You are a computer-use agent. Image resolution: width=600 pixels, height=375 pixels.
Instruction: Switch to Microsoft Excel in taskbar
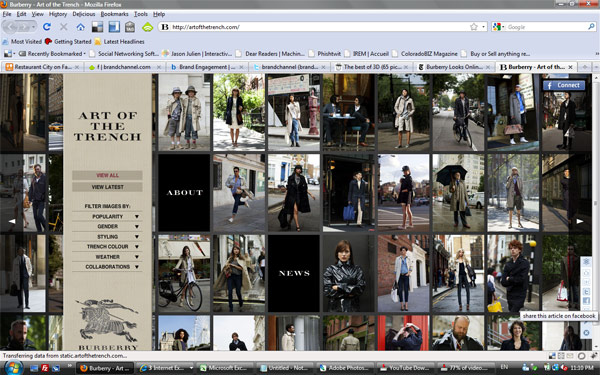pyautogui.click(x=225, y=368)
